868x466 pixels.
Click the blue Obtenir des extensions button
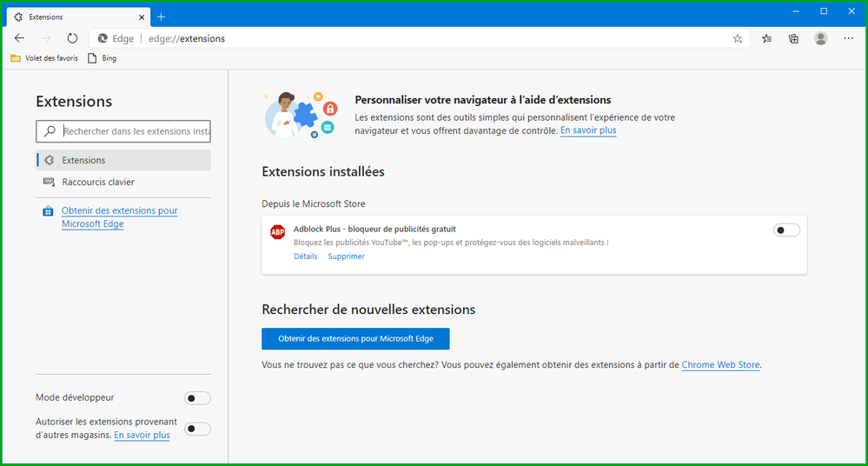[x=355, y=338]
